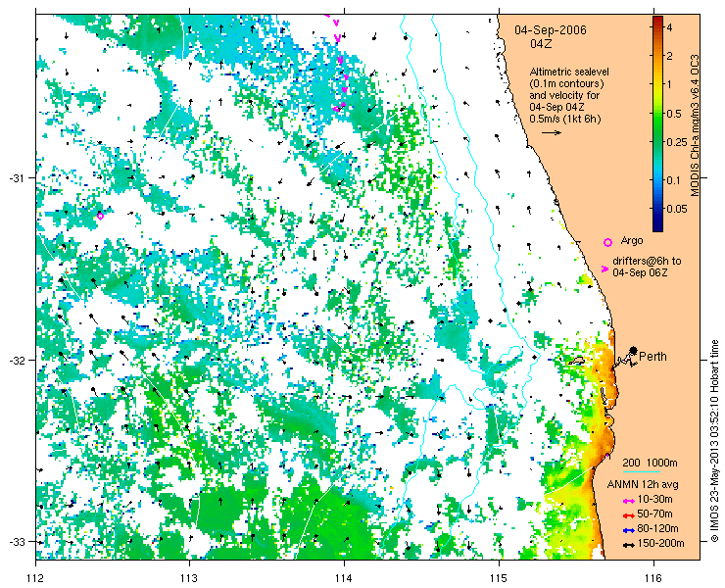Click the 'ANMN 12h avg' heading
725x588 pixels.
pyautogui.click(x=643, y=484)
